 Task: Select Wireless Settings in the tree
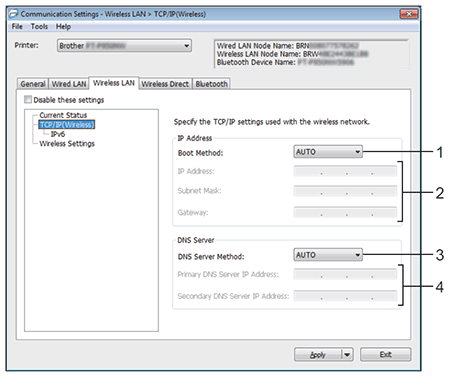click(67, 144)
